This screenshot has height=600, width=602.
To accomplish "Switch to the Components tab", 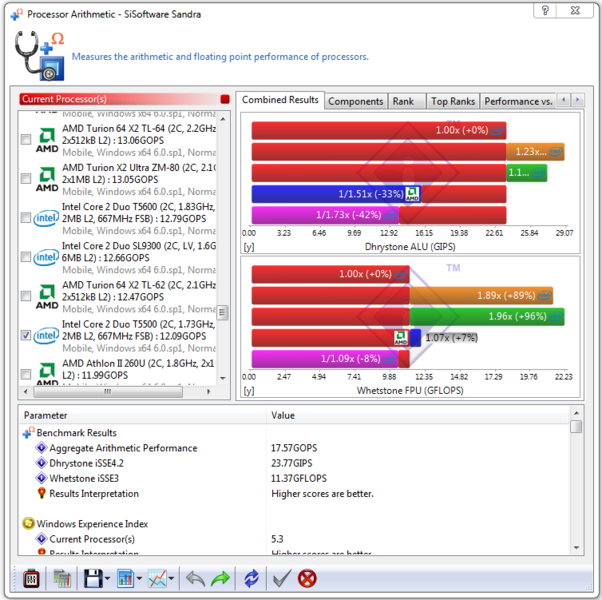I will coord(356,101).
